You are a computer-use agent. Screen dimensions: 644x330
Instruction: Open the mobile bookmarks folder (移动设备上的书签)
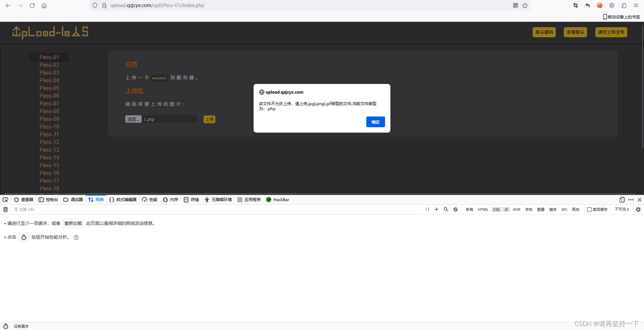click(621, 17)
